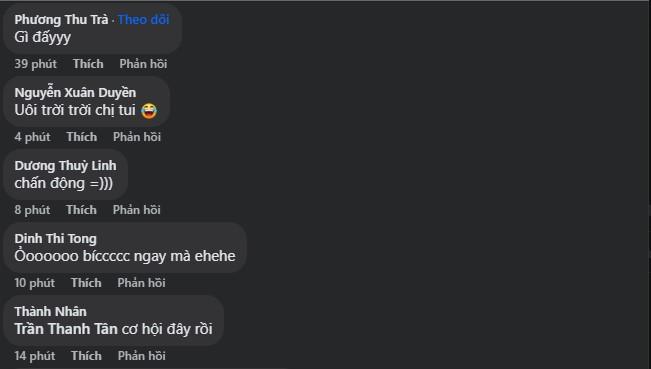Screen dimensions: 651x369
Task: Reply to "Uôi trời trời chị tui" comment
Action: point(137,137)
